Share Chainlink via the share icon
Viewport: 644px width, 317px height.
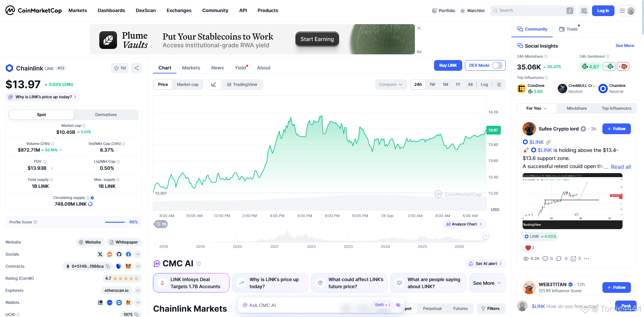pyautogui.click(x=137, y=68)
